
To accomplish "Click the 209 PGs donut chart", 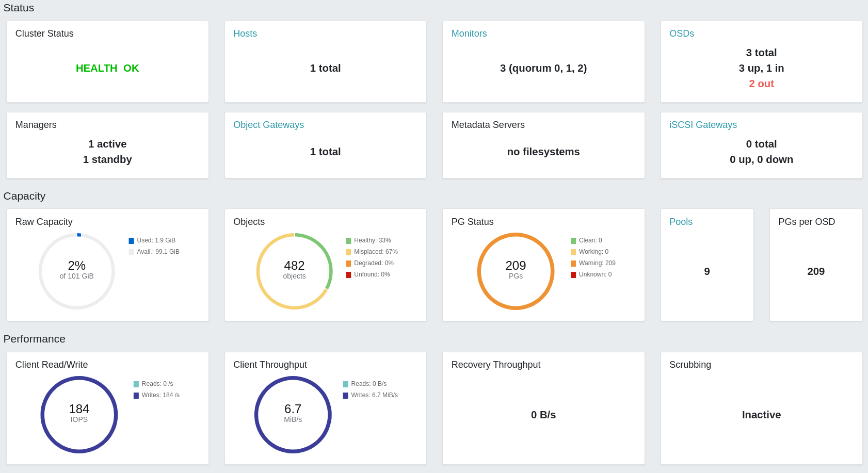I will coord(516,271).
